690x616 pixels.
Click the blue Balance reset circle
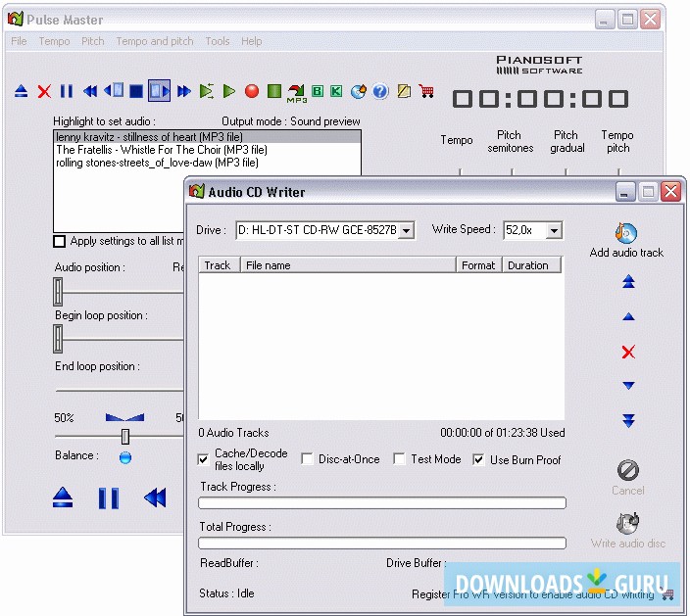(x=125, y=457)
